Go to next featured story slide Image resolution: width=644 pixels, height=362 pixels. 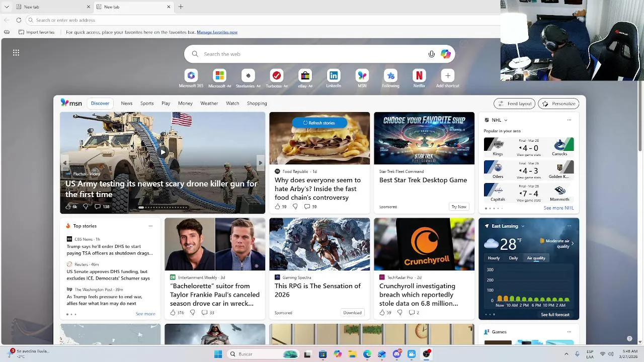pos(260,162)
